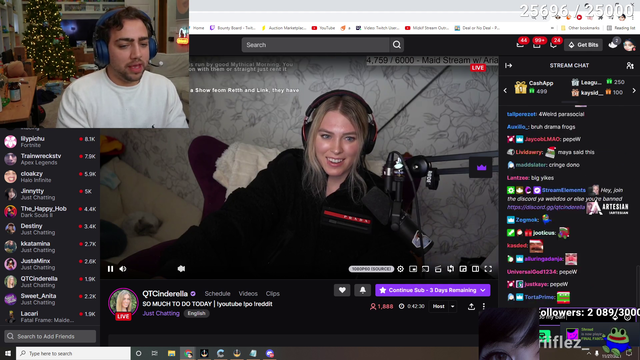
Task: Share the stream via upload icon
Action: [471, 306]
